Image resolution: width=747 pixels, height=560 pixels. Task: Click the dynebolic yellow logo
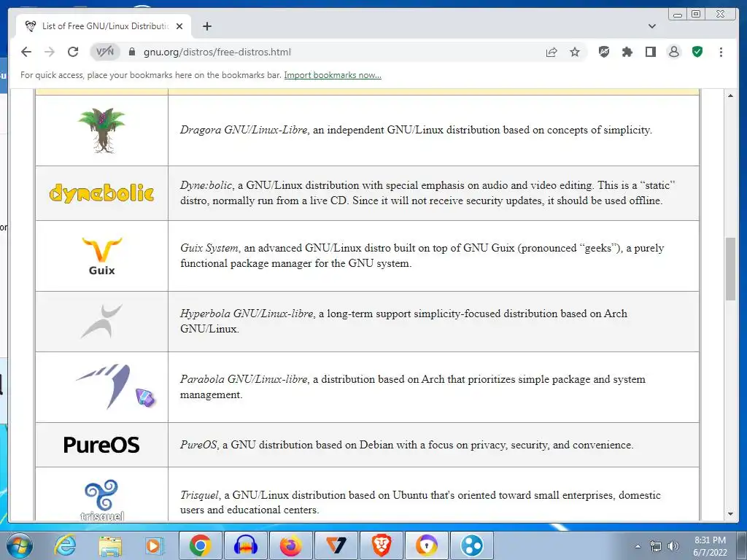(101, 192)
